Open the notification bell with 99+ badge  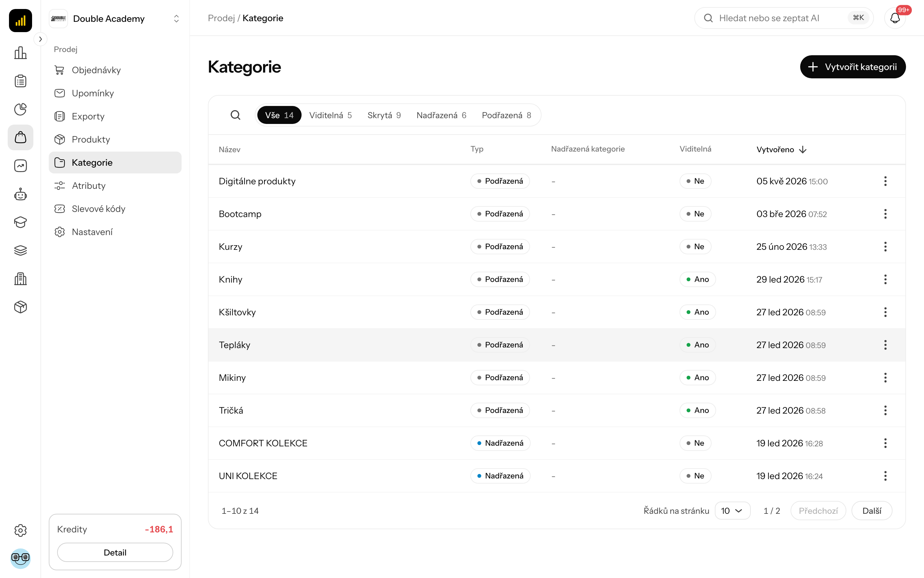coord(895,18)
